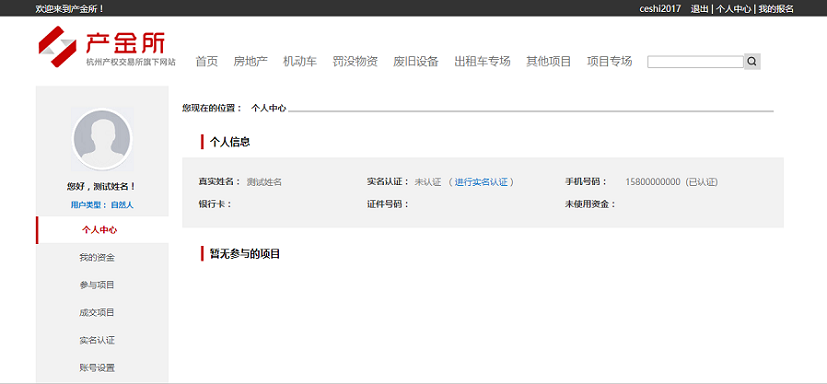This screenshot has height=384, width=827.
Task: Click the 未认证 status text
Action: tap(428, 182)
